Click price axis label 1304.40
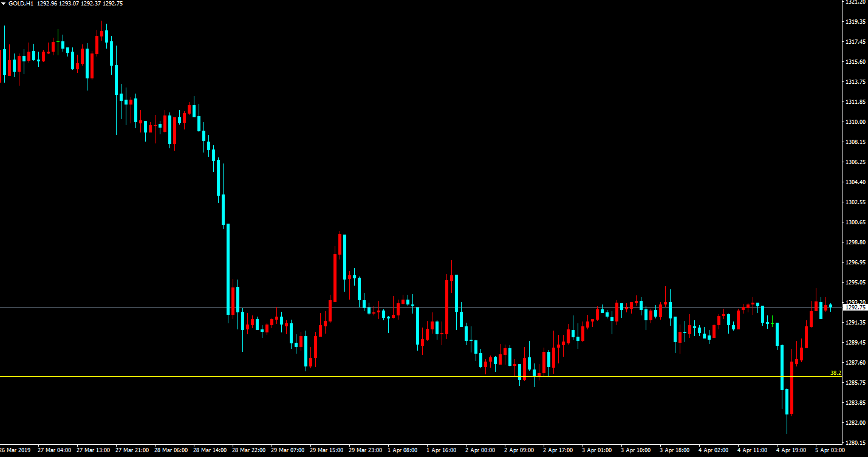Screen dimensions: 868x457 pos(855,182)
